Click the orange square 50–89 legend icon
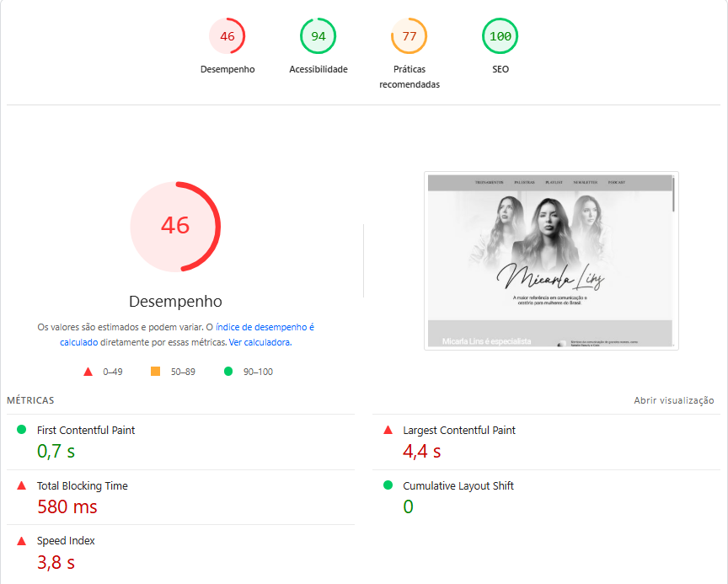The image size is (728, 584). click(155, 372)
